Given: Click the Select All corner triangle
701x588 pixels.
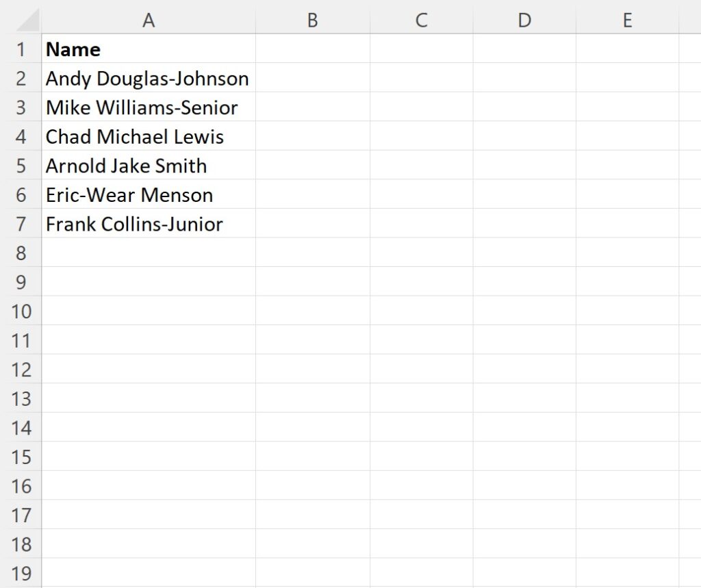Looking at the screenshot, I should click(x=27, y=21).
